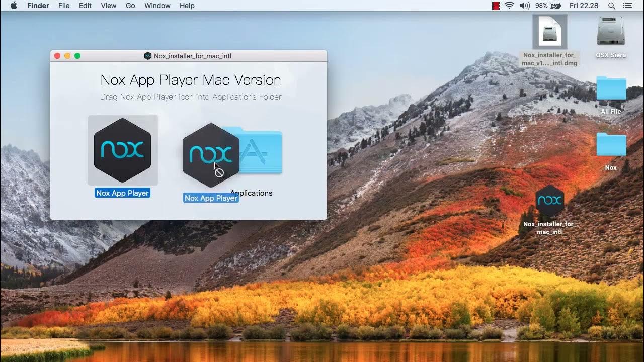Screen dimensions: 644x362
Task: Select the mounted Nox_installer_for_mac_intl volume icon
Action: click(x=549, y=201)
